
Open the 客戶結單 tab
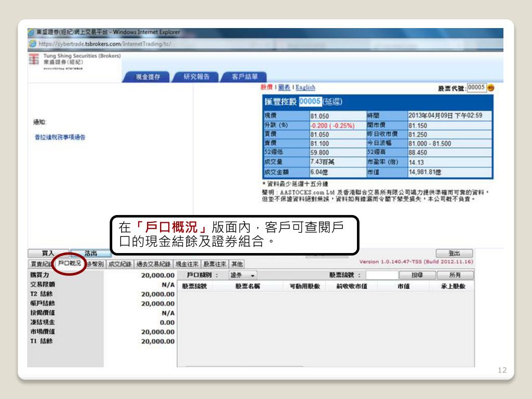(245, 77)
